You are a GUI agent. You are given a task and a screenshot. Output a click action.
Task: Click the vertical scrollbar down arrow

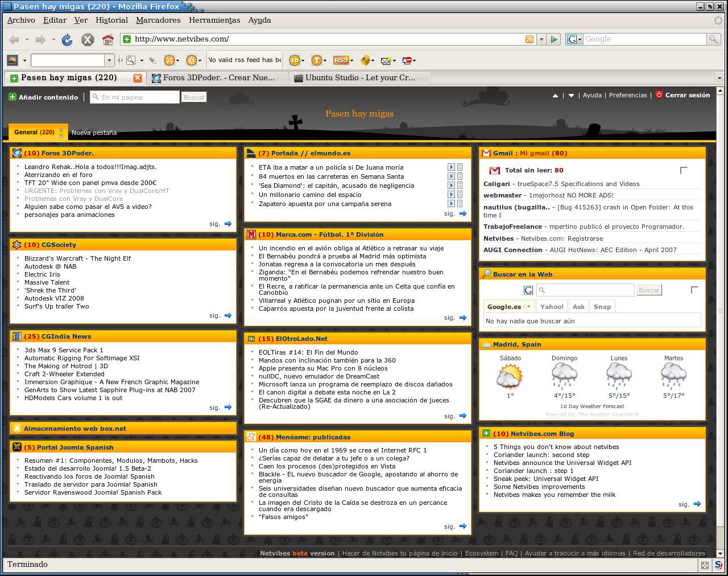coord(719,553)
